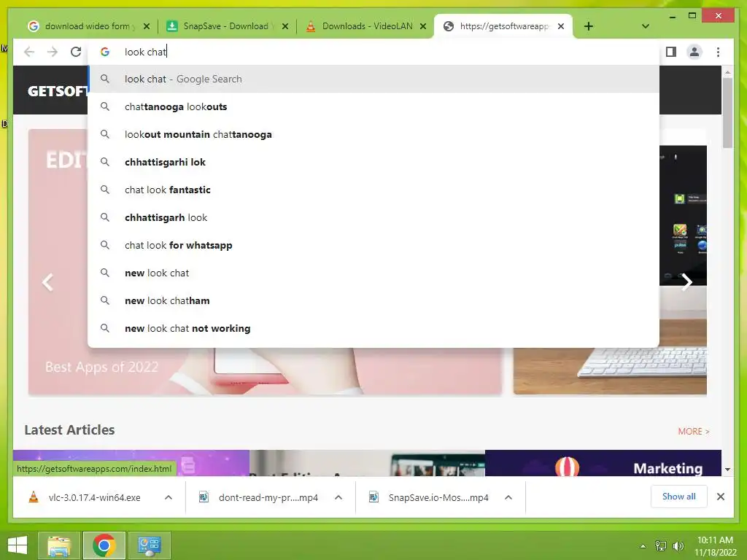Go forward using the forward arrow
This screenshot has height=560, width=747.
[x=53, y=52]
